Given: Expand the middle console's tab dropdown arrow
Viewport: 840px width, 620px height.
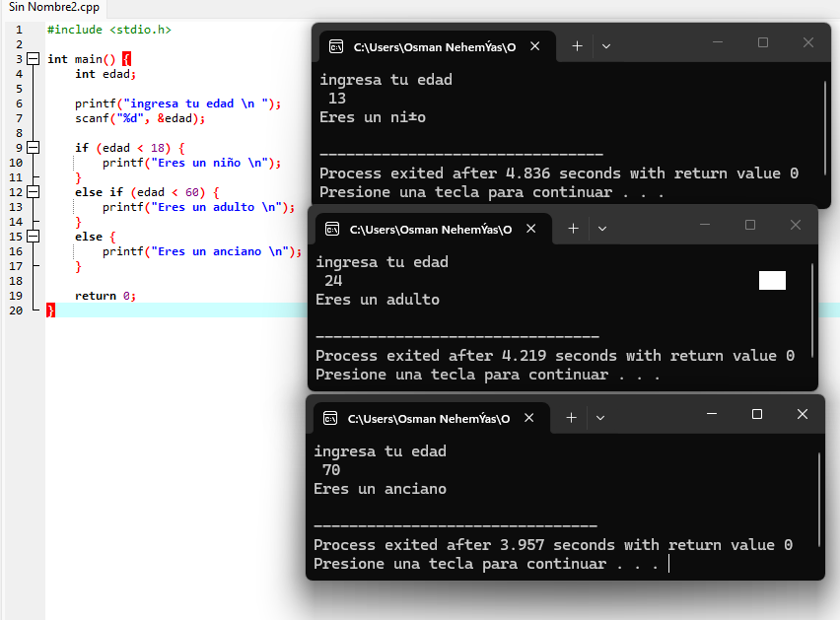Looking at the screenshot, I should click(x=602, y=229).
